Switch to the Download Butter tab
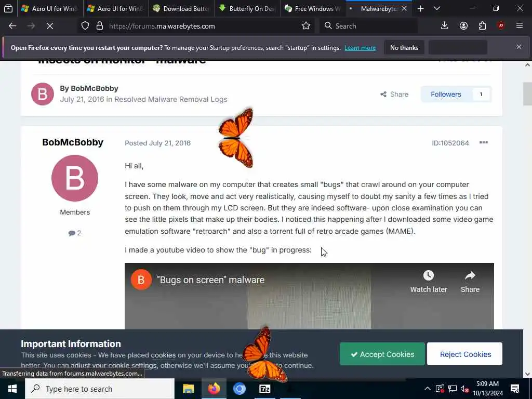Image resolution: width=532 pixels, height=399 pixels. point(181,9)
